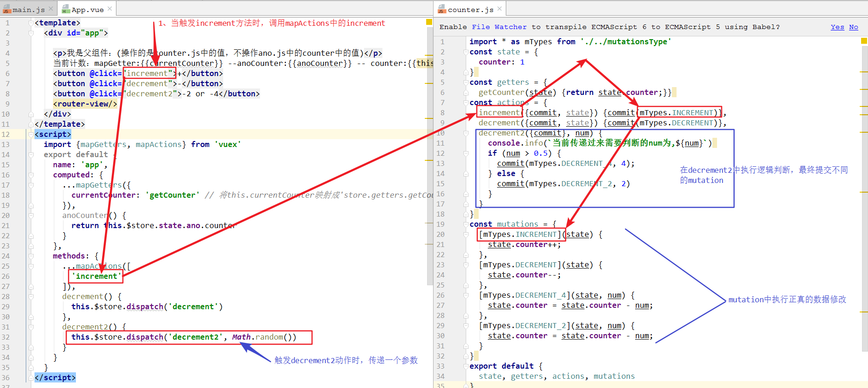The width and height of the screenshot is (868, 388).
Task: Collapse the decrement2() method fold in App.vue
Action: coord(31,327)
